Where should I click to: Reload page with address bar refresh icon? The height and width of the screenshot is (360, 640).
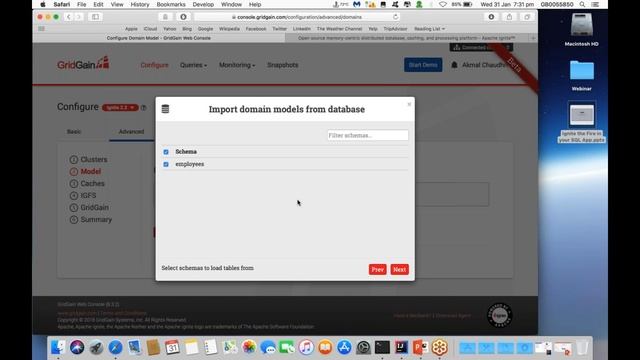(x=396, y=17)
